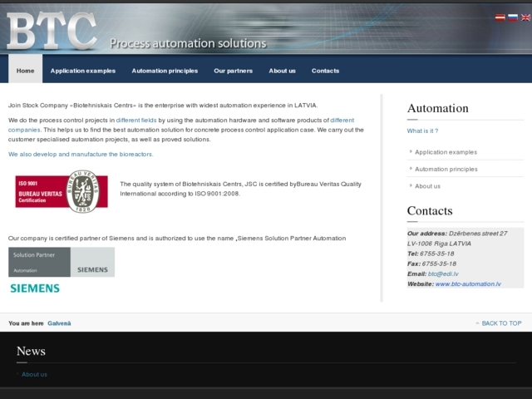
Task: Open the bioreactors development link
Action: tap(81, 154)
